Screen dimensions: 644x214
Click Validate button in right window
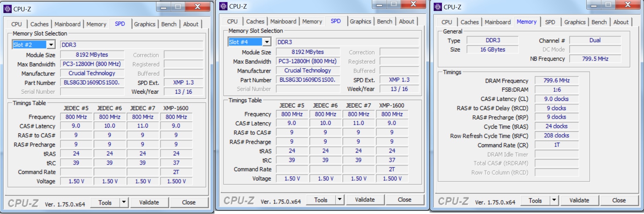point(579,200)
